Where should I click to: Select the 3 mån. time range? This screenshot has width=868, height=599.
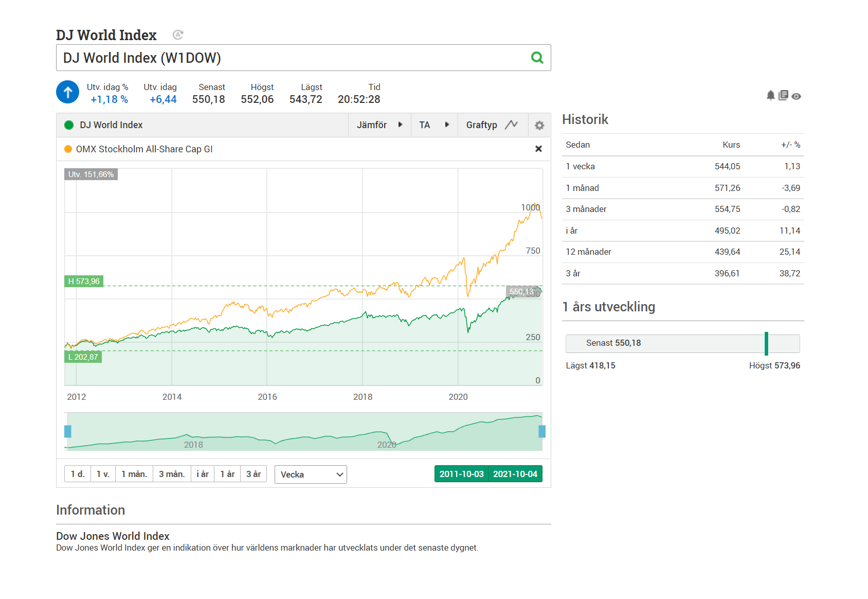(x=171, y=474)
